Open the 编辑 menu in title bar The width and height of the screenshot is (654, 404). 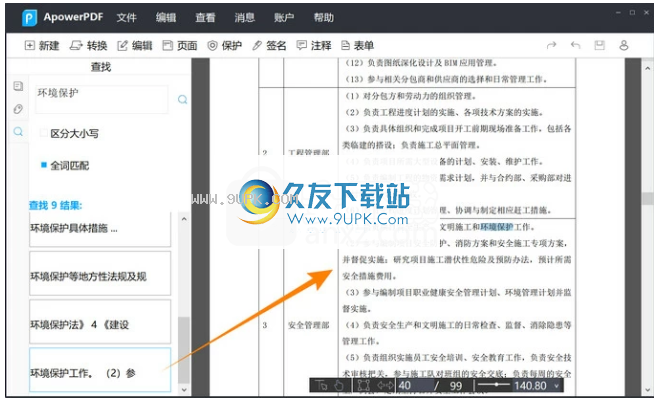pyautogui.click(x=166, y=18)
